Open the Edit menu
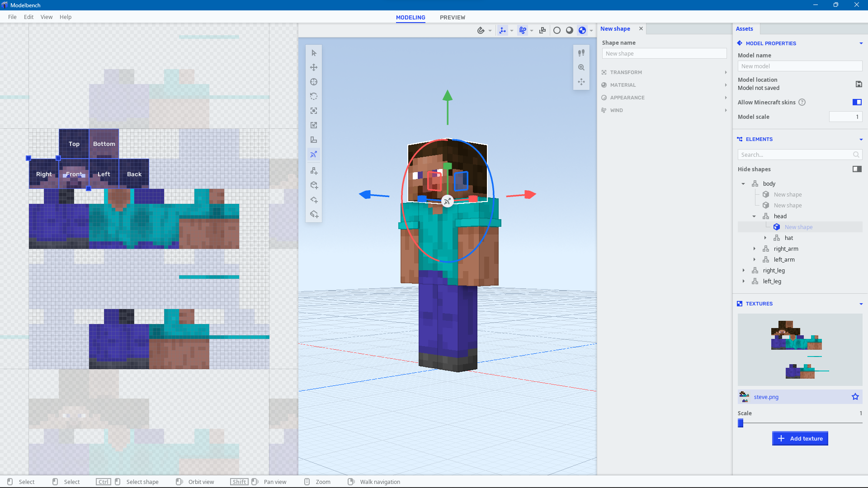 tap(28, 17)
